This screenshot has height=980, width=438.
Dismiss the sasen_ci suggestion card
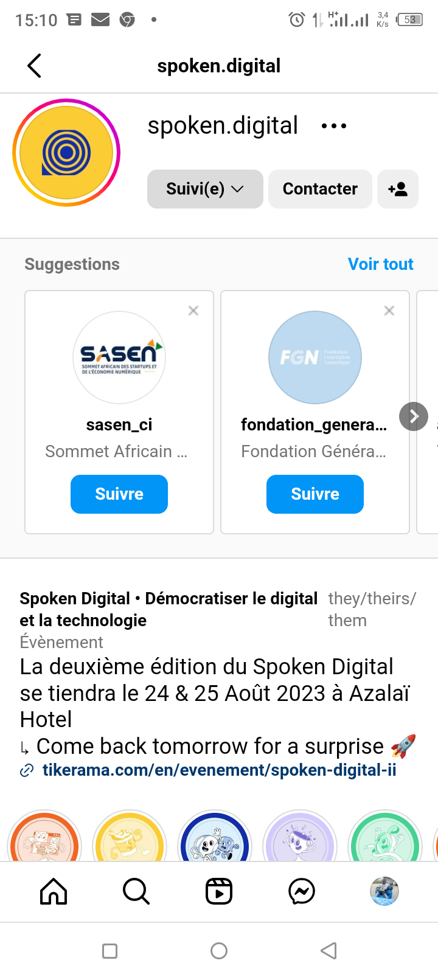(x=193, y=311)
